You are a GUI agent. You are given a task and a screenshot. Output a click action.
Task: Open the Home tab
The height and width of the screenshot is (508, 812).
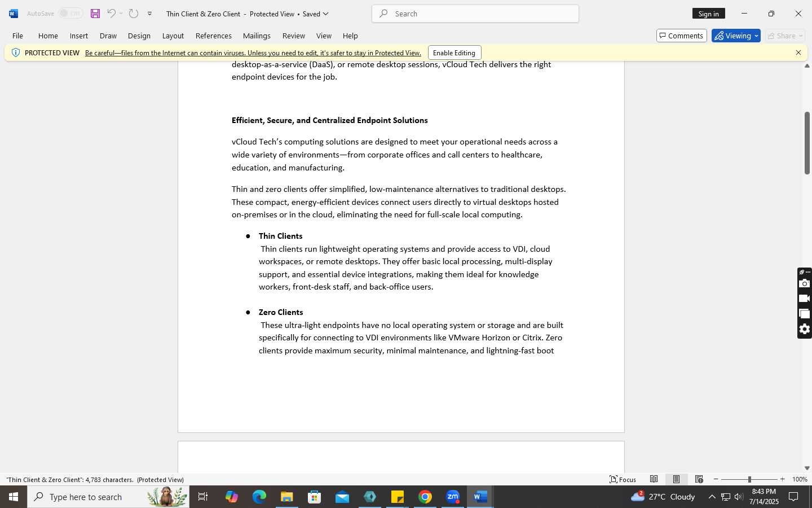48,36
